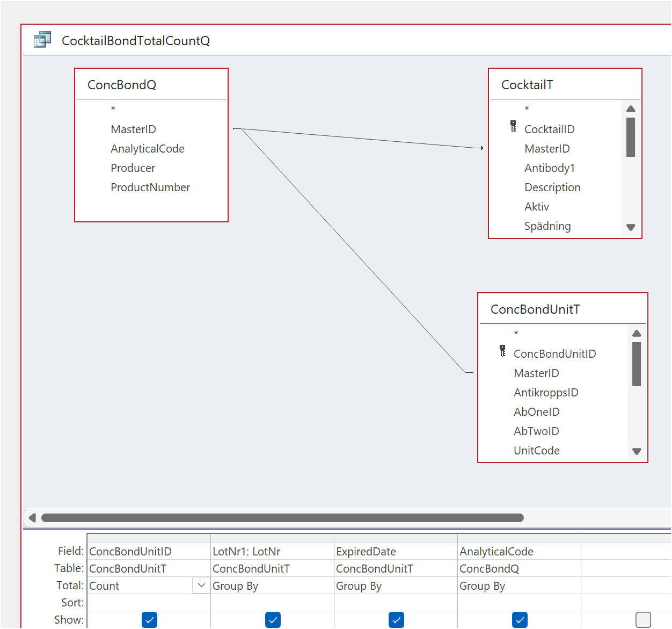Image resolution: width=672 pixels, height=629 pixels.
Task: Open the Total dropdown for Count
Action: [x=201, y=585]
